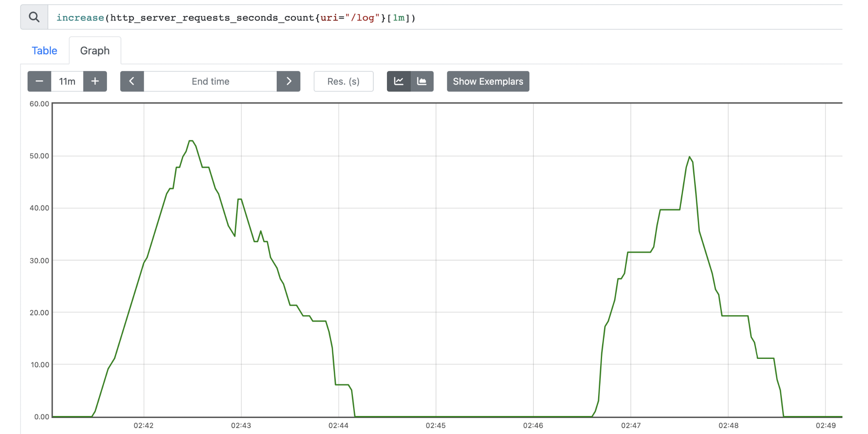
Task: Edit the 11m range value field
Action: tap(67, 82)
